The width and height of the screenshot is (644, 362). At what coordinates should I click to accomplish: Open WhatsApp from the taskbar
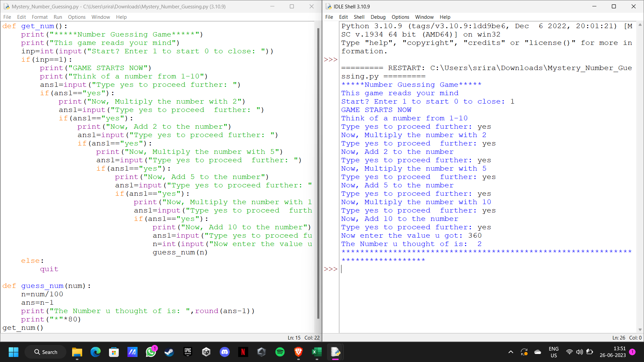(x=151, y=352)
